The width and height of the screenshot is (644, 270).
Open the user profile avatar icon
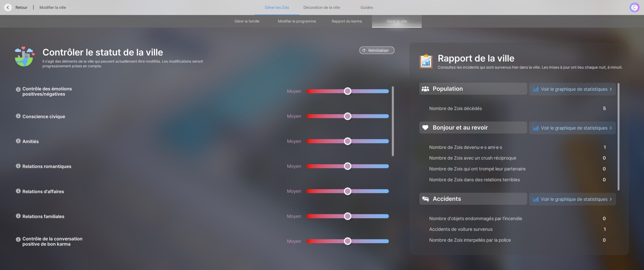(634, 8)
